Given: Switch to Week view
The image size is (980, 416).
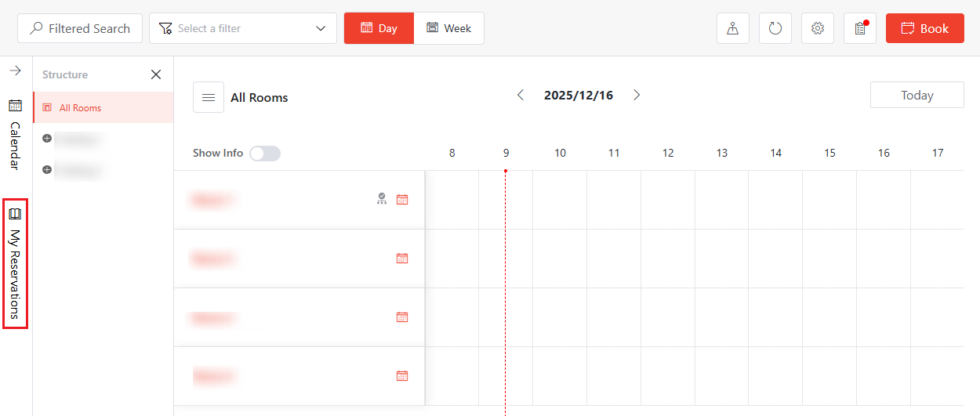Looking at the screenshot, I should (x=448, y=28).
